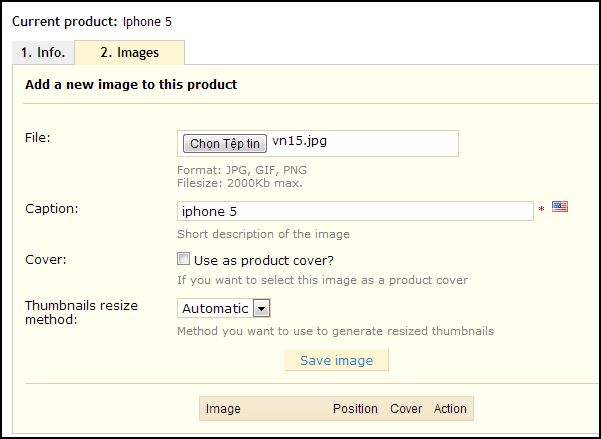
Task: Enable the Use as product cover checkbox
Action: pyautogui.click(x=184, y=259)
